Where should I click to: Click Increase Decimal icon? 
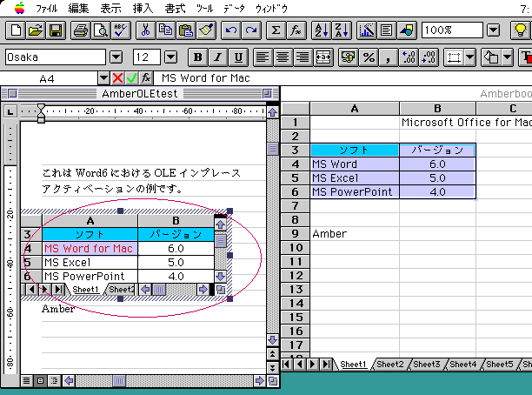(x=409, y=57)
